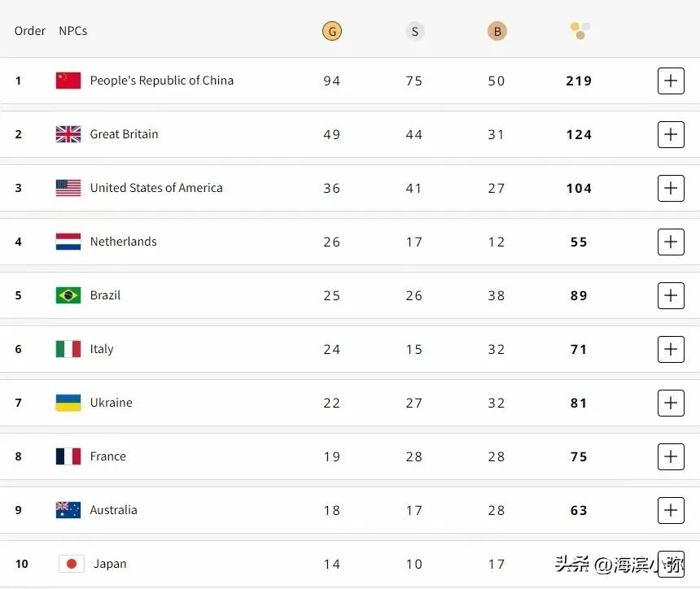Click the Japan flag icon
The height and width of the screenshot is (589, 700).
pos(72,564)
